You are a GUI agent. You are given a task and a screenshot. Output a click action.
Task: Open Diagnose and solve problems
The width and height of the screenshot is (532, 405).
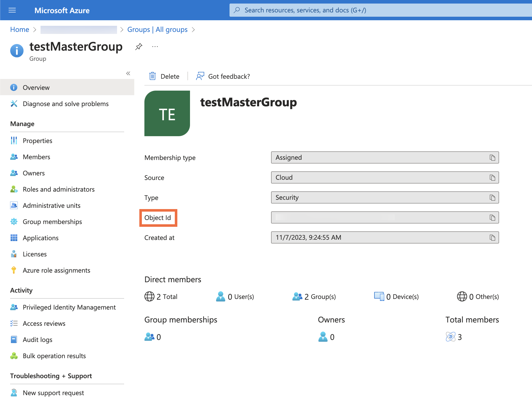(x=66, y=104)
